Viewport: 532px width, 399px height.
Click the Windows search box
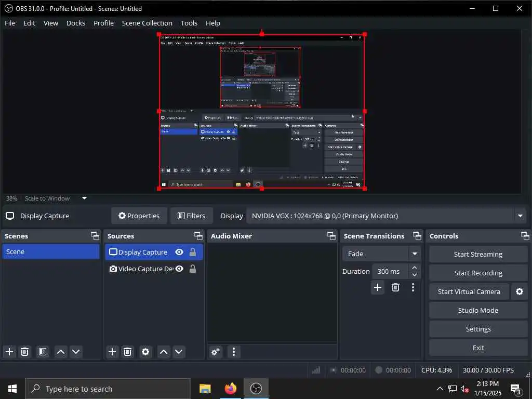108,389
